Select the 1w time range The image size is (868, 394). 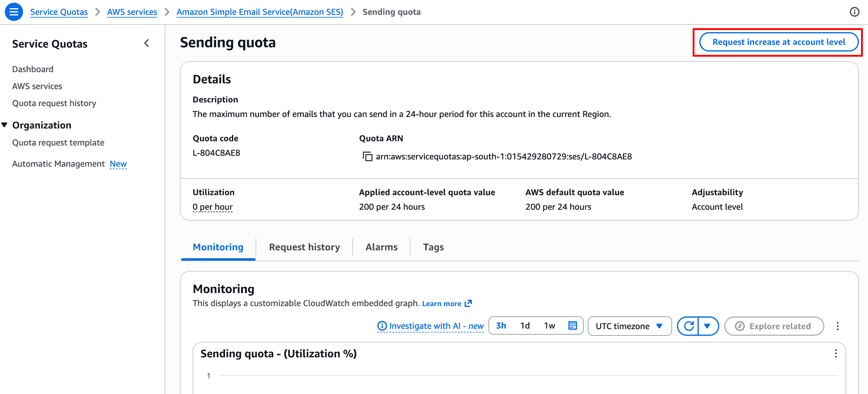550,326
